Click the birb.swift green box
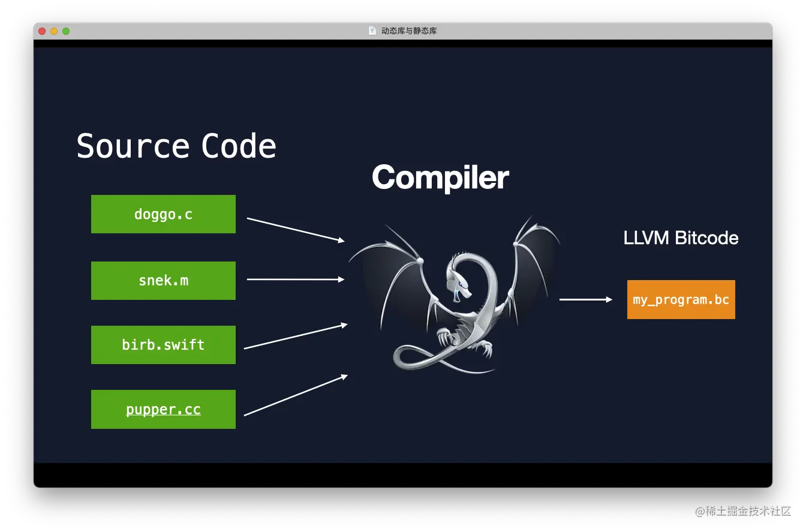The image size is (806, 532). [x=163, y=345]
